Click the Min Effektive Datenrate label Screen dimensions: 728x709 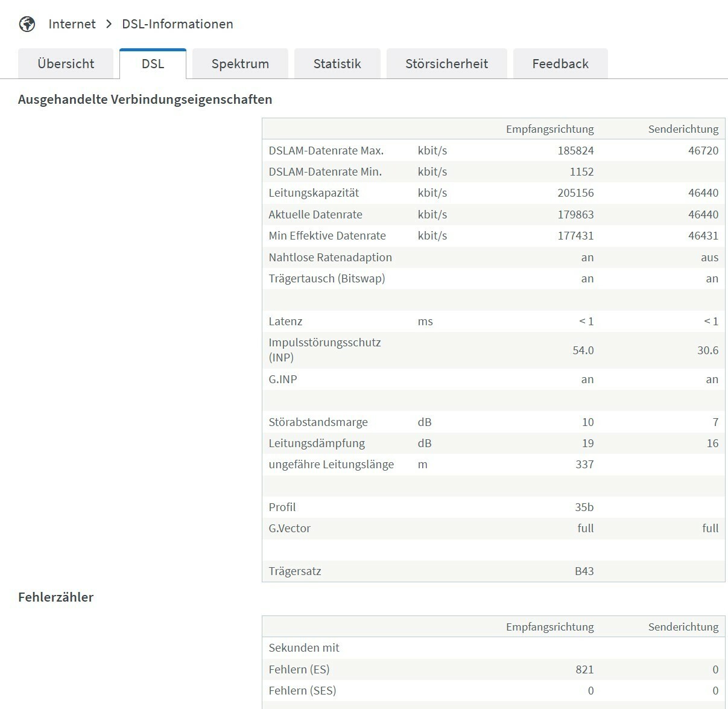click(x=327, y=236)
